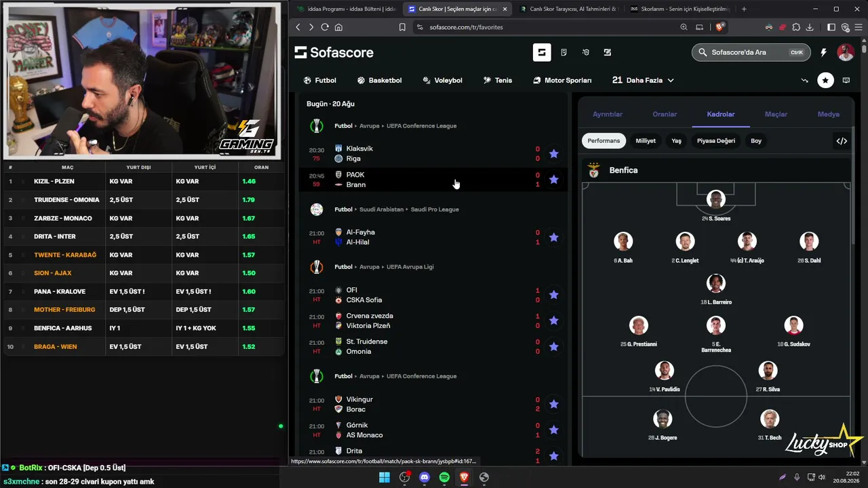
Task: Switch to the Maçlar tab
Action: point(776,115)
